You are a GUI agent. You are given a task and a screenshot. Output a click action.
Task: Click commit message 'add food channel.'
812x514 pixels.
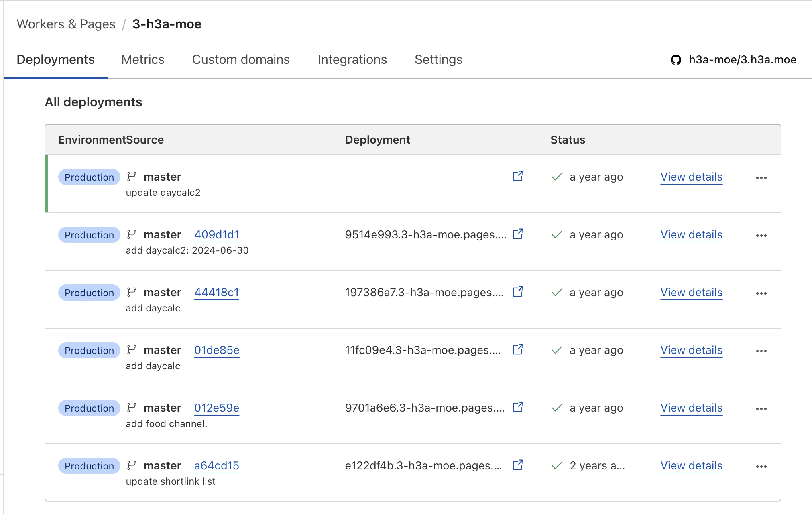(167, 424)
